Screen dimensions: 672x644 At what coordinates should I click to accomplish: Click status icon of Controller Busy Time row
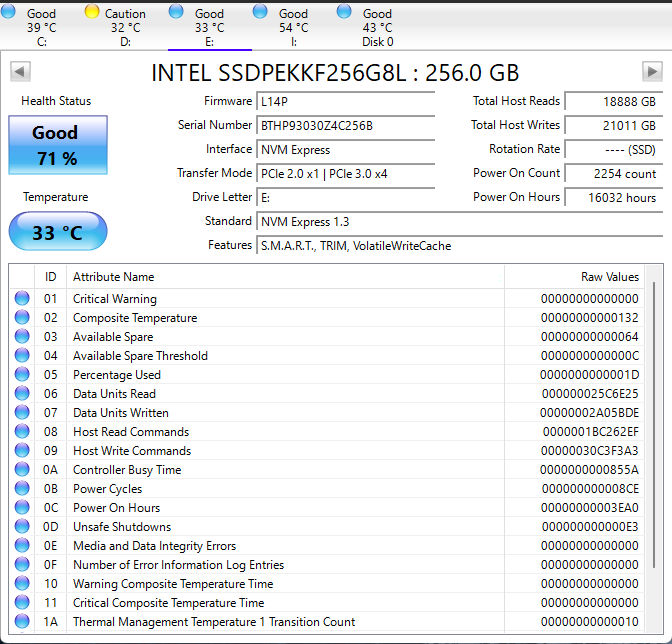coord(22,469)
